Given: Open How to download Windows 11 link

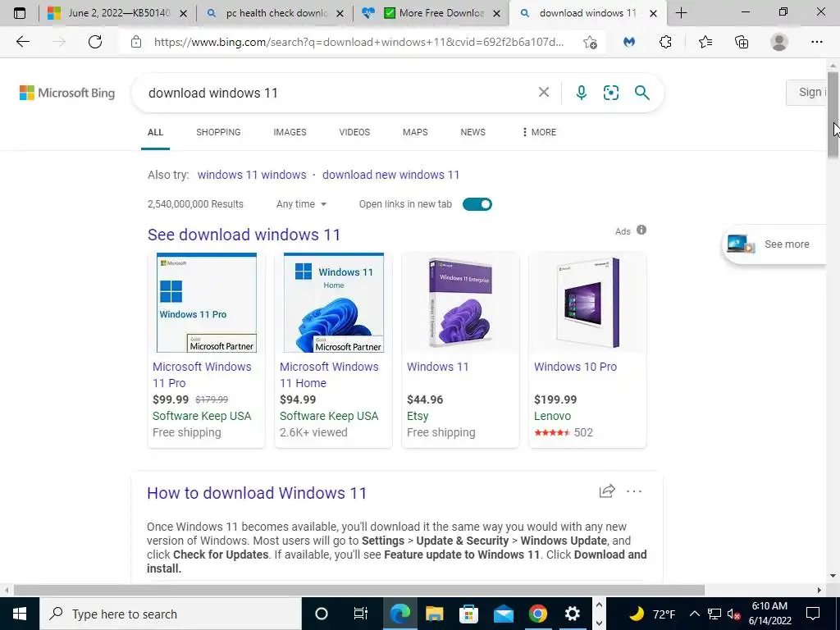Looking at the screenshot, I should click(x=257, y=493).
